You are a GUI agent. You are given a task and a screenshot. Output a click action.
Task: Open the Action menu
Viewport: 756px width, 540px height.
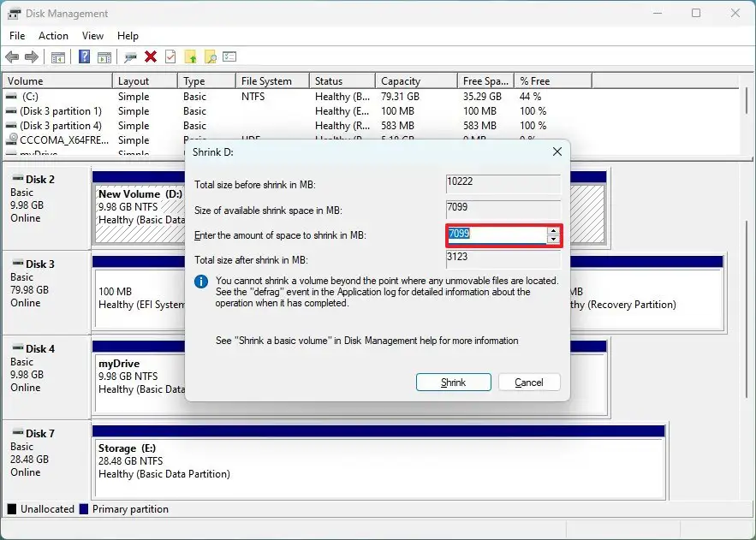pos(53,36)
